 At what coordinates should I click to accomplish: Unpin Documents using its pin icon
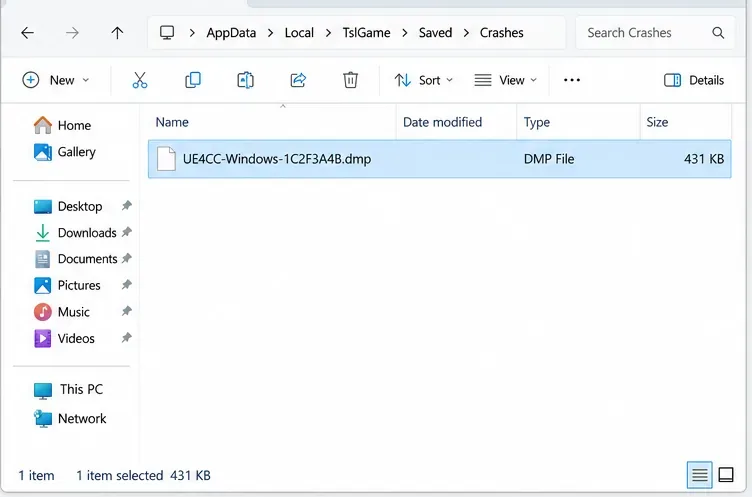click(x=126, y=259)
